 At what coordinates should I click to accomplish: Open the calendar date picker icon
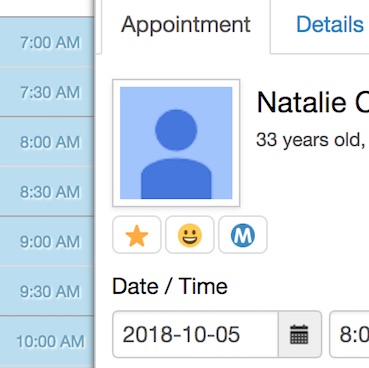tap(300, 334)
